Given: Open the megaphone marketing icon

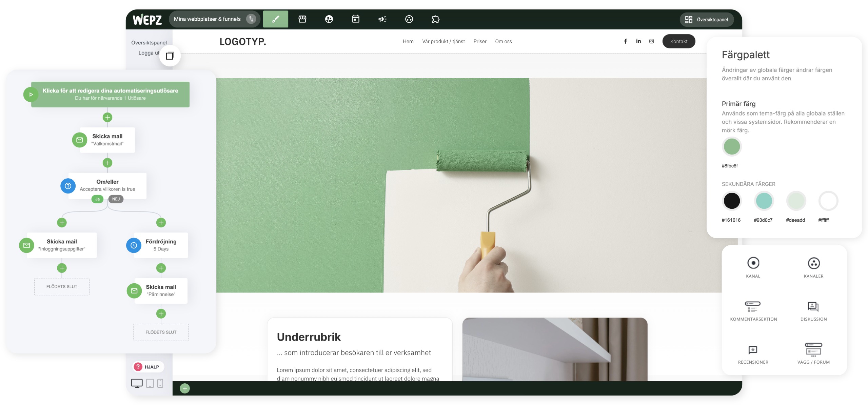Looking at the screenshot, I should [x=382, y=19].
